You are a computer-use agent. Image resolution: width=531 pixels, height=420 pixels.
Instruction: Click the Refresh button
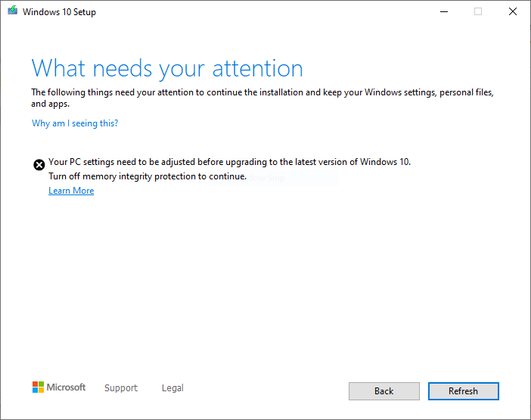463,391
